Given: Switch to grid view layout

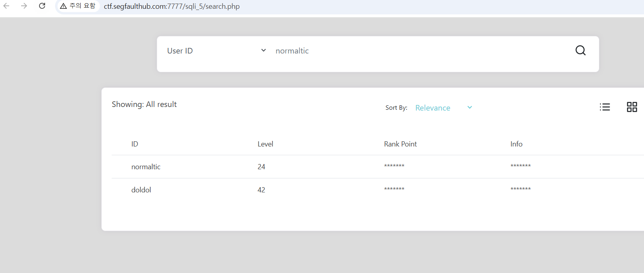Looking at the screenshot, I should coord(632,107).
